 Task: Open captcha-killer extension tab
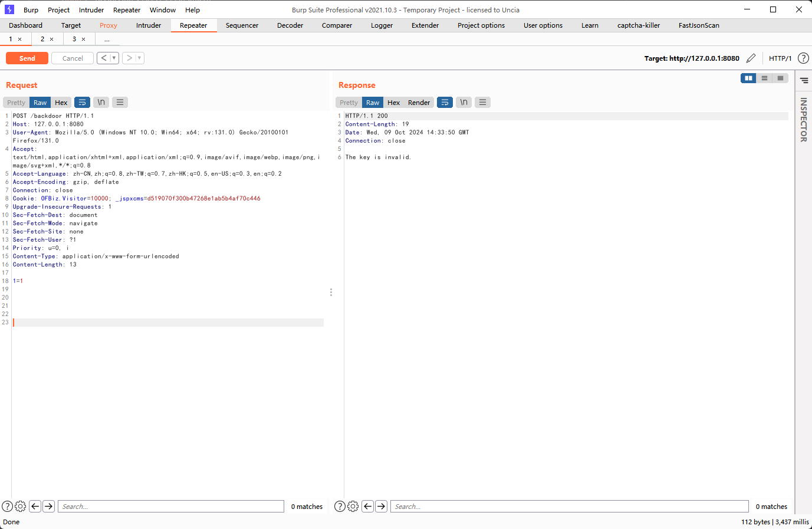coord(639,25)
